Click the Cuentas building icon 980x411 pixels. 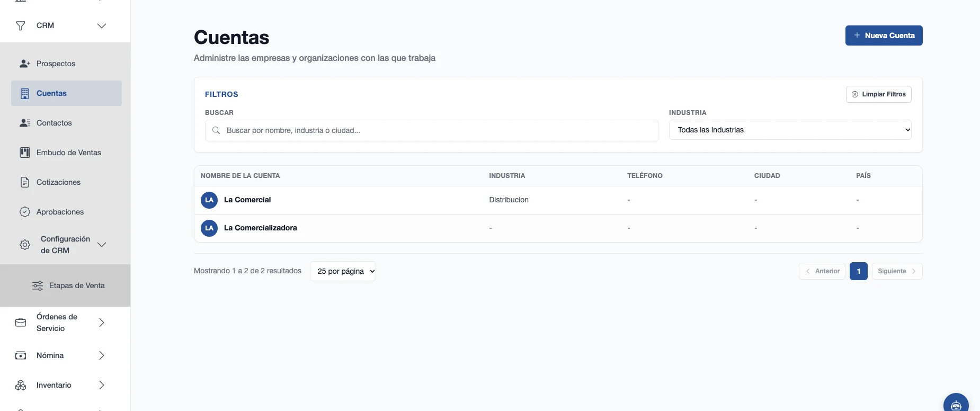point(24,93)
